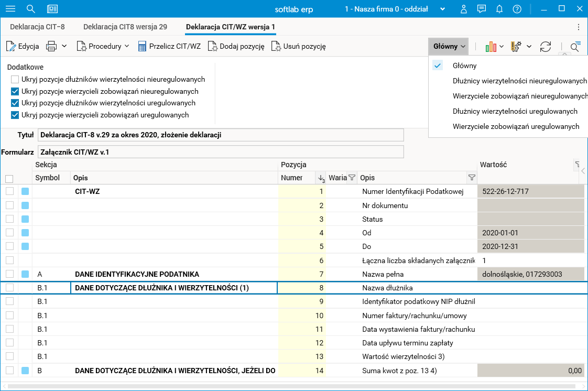Screen dimensions: 588x391
Task: Open the user profile icon
Action: (x=464, y=9)
